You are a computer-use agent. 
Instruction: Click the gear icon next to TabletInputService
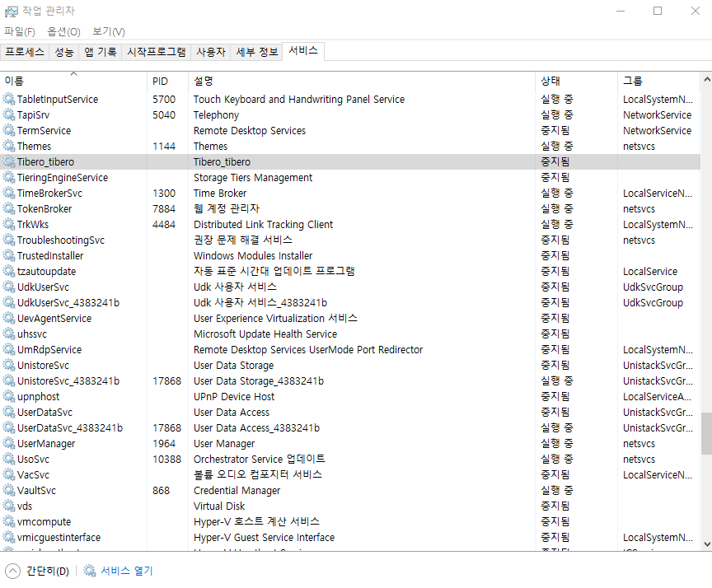coord(9,99)
